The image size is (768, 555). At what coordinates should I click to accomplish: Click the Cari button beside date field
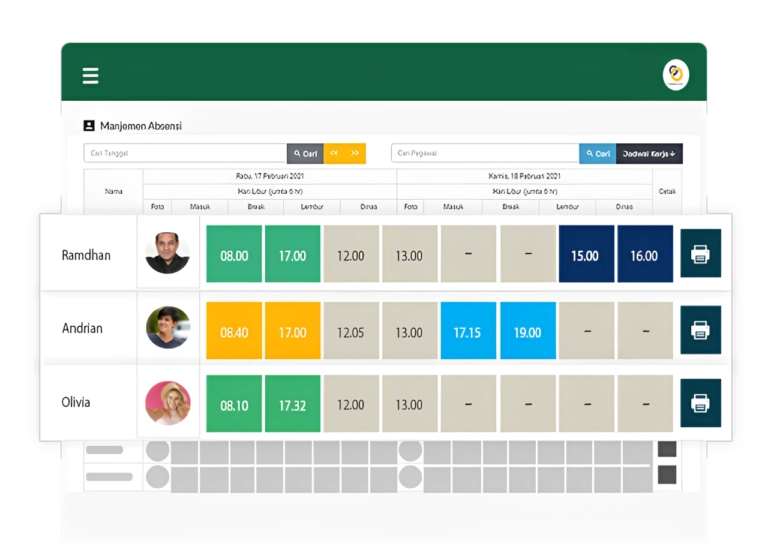click(305, 153)
